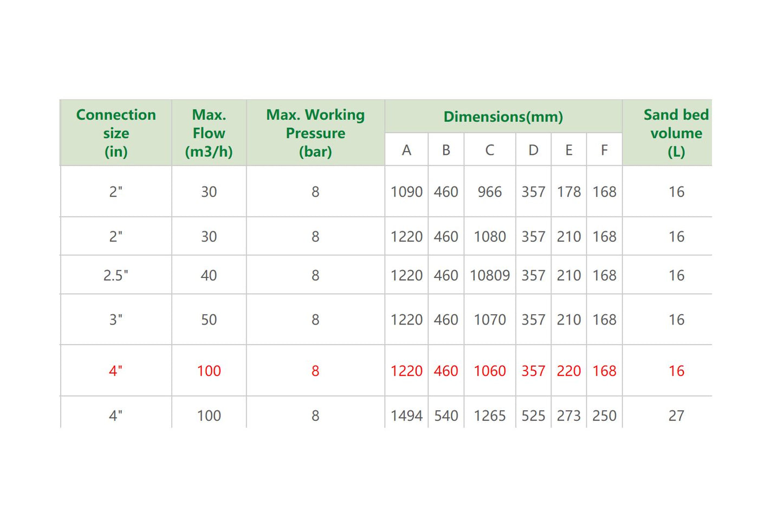Click the red 4" connection size cell
The width and height of the screenshot is (783, 532).
pyautogui.click(x=116, y=371)
